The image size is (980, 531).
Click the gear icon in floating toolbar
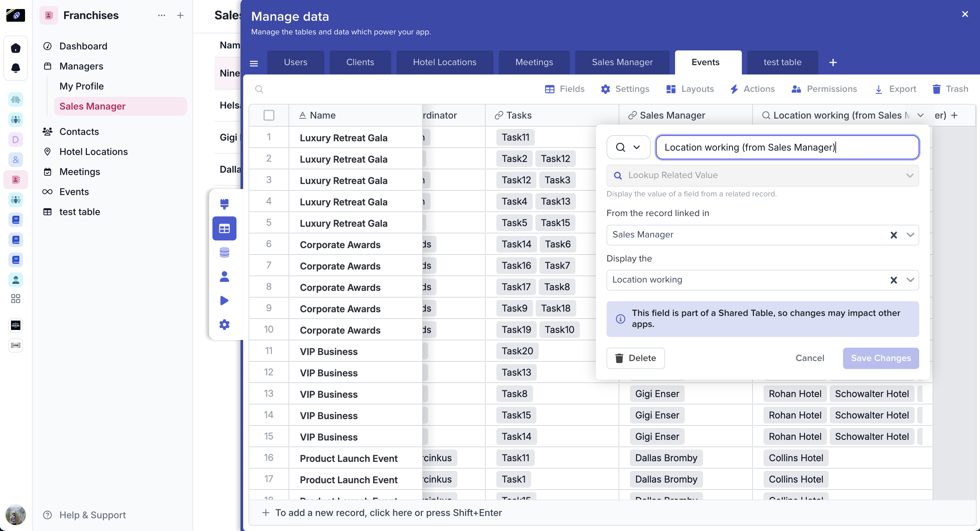[224, 325]
